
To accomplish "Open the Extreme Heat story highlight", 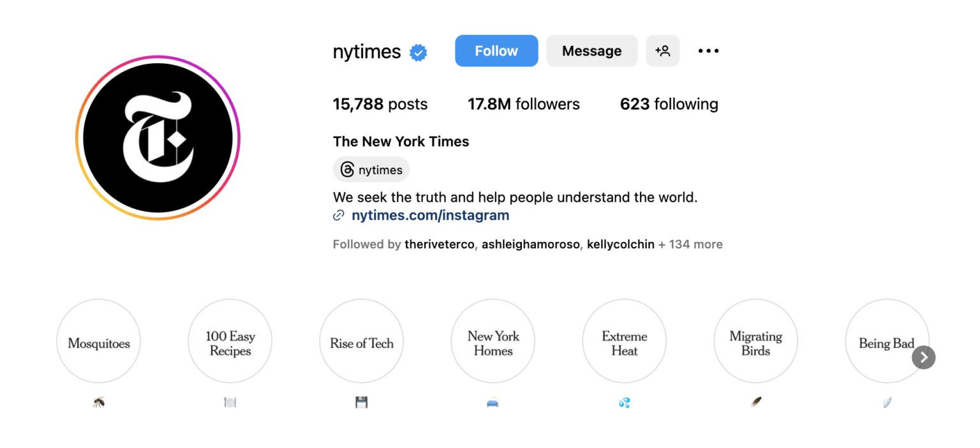I will tap(624, 341).
